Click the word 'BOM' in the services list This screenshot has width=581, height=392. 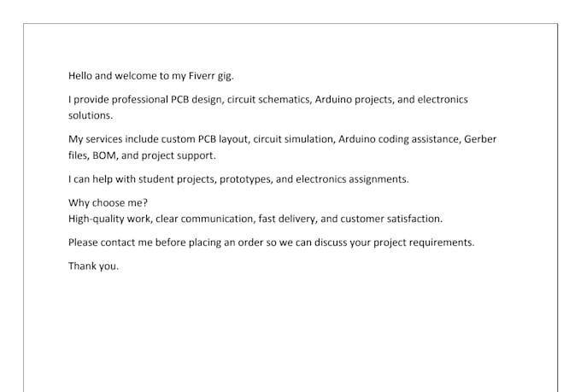pos(105,155)
